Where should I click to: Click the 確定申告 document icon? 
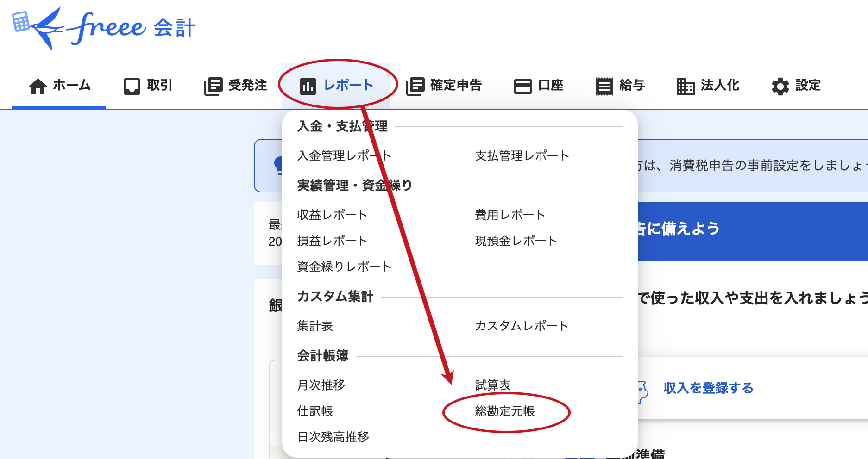[x=415, y=86]
